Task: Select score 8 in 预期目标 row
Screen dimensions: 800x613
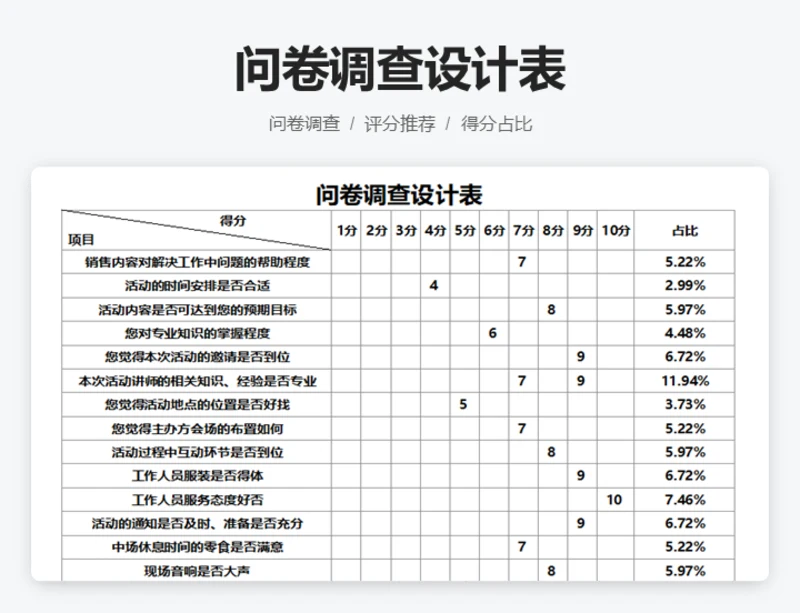Action: point(551,309)
